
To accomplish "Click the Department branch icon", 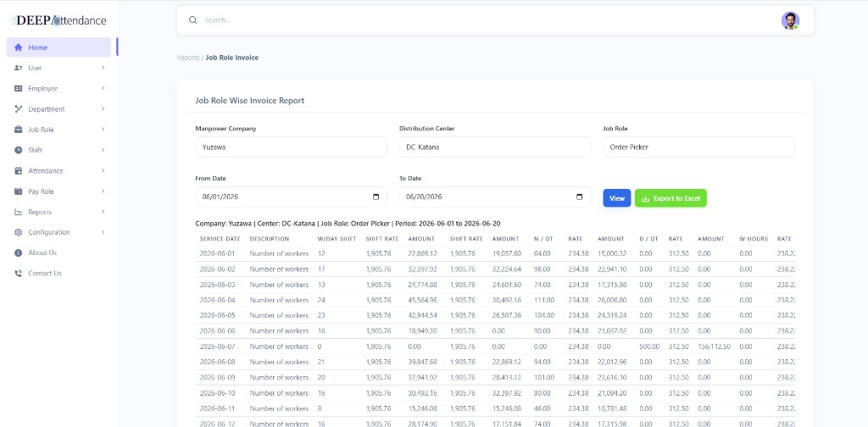I will (19, 109).
